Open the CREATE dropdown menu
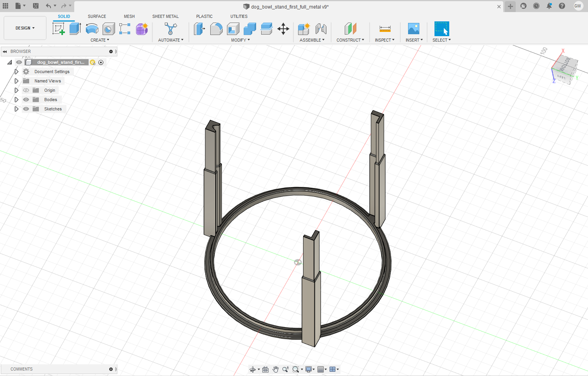The width and height of the screenshot is (588, 376). [100, 40]
